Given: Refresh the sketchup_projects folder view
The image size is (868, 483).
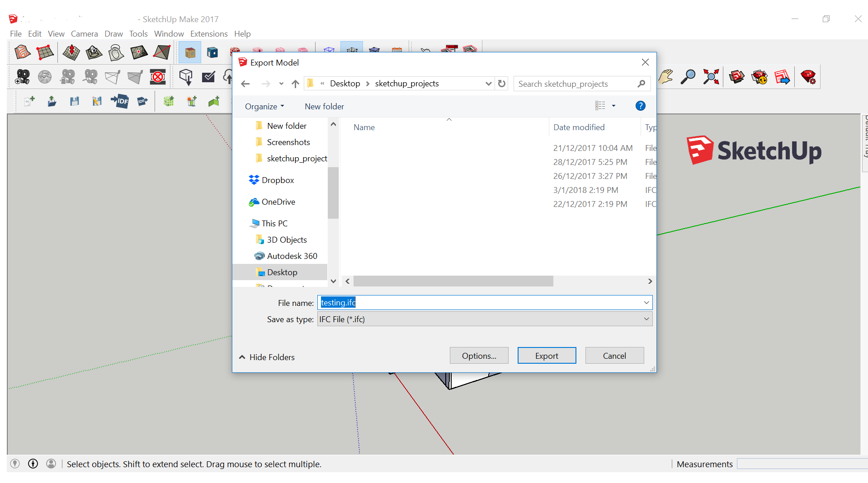Looking at the screenshot, I should click(502, 84).
